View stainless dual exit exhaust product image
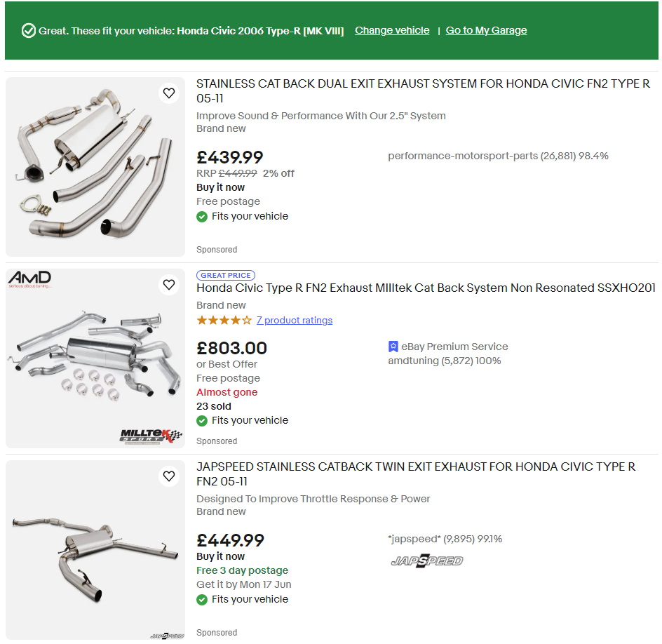 pos(95,167)
